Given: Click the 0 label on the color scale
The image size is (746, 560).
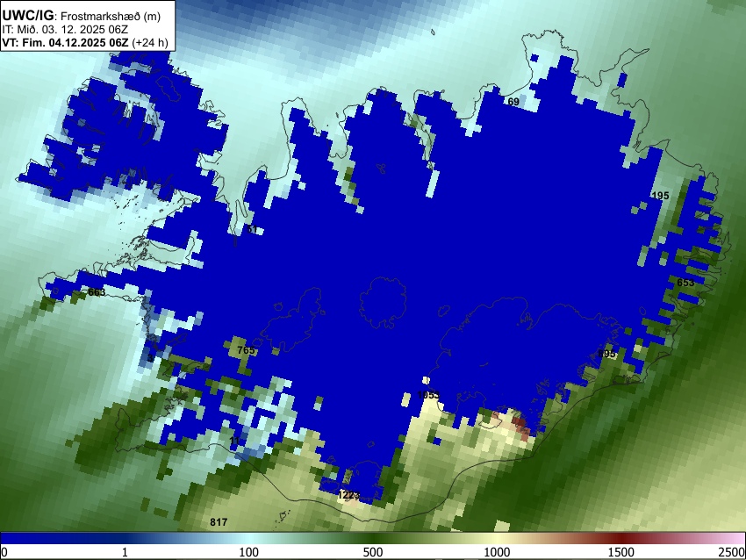Looking at the screenshot, I should [4, 552].
